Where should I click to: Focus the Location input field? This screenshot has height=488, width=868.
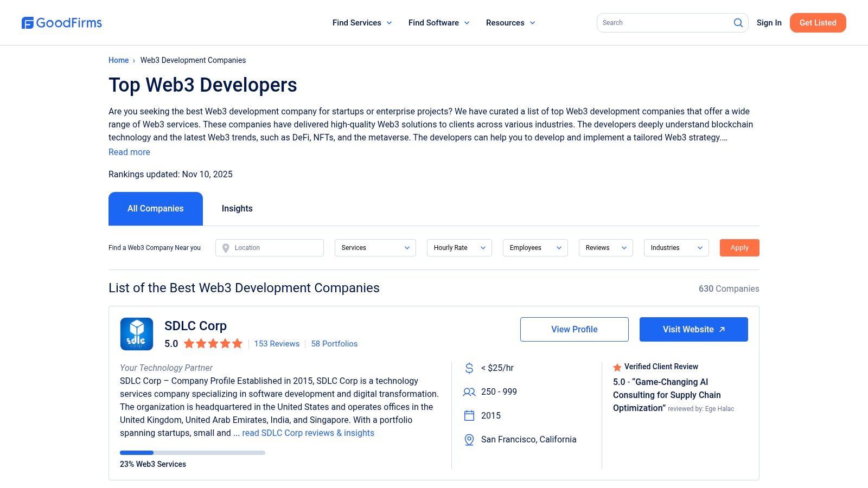(x=270, y=248)
